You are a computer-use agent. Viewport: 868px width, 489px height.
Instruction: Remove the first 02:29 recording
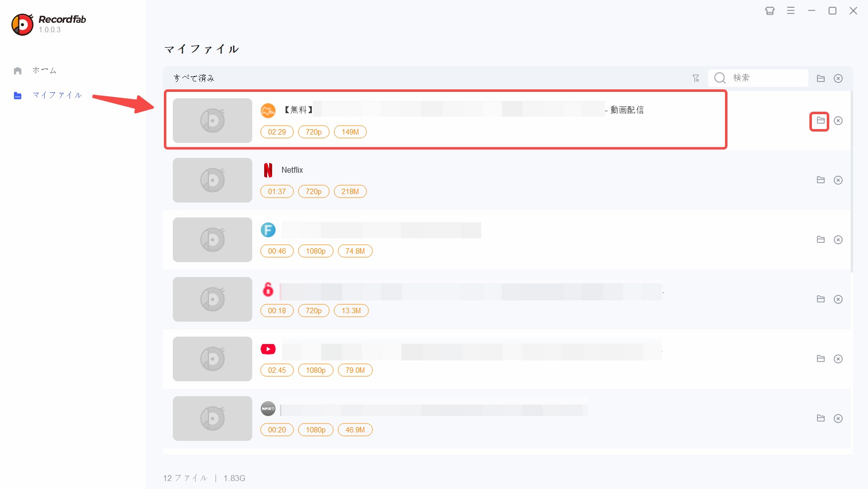pos(838,121)
